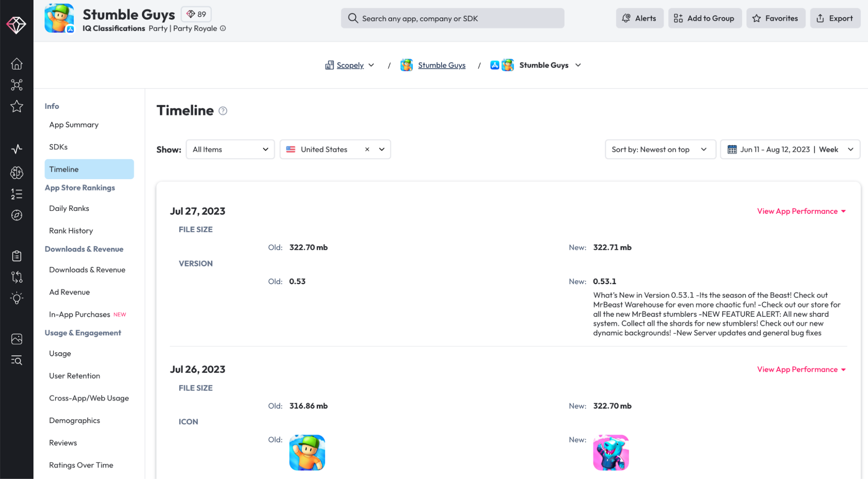868x479 pixels.
Task: Click the Stumble Guys breadcrumb link
Action: (x=441, y=65)
